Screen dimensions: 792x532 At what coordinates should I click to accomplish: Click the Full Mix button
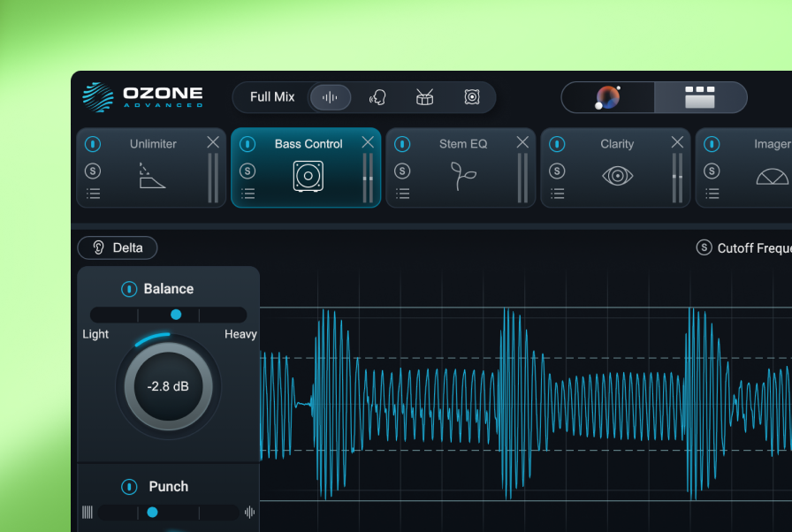[272, 97]
